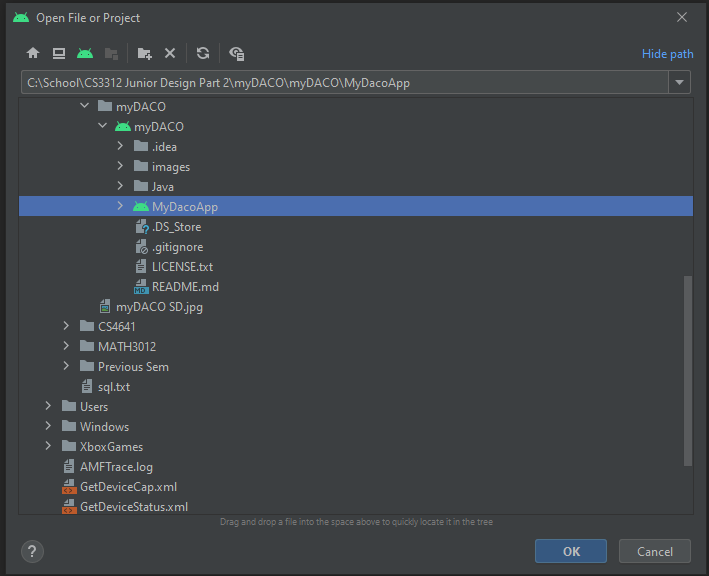This screenshot has height=576, width=709.
Task: Expand the Users folder
Action: [48, 406]
